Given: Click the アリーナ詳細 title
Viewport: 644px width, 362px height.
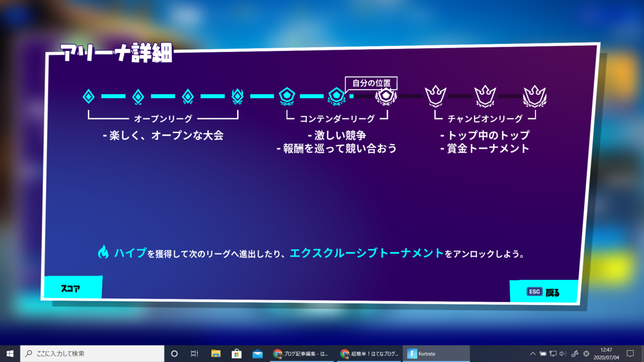Looking at the screenshot, I should point(116,53).
